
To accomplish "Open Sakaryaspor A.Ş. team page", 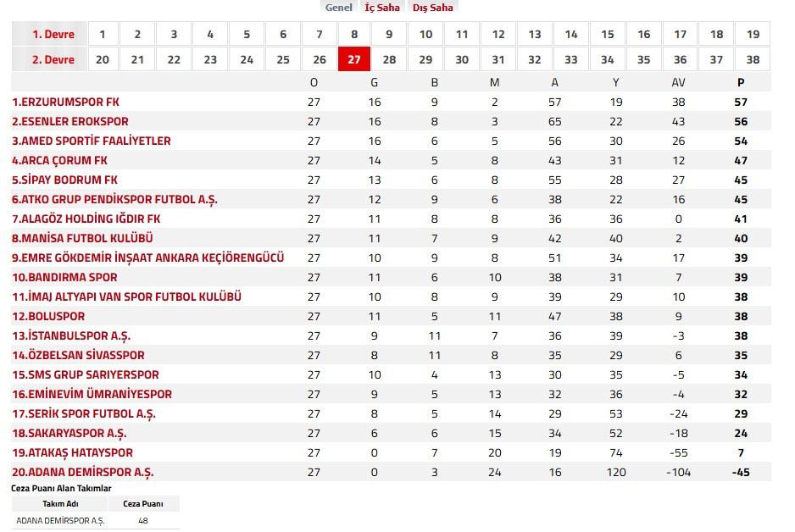I will 69,433.
